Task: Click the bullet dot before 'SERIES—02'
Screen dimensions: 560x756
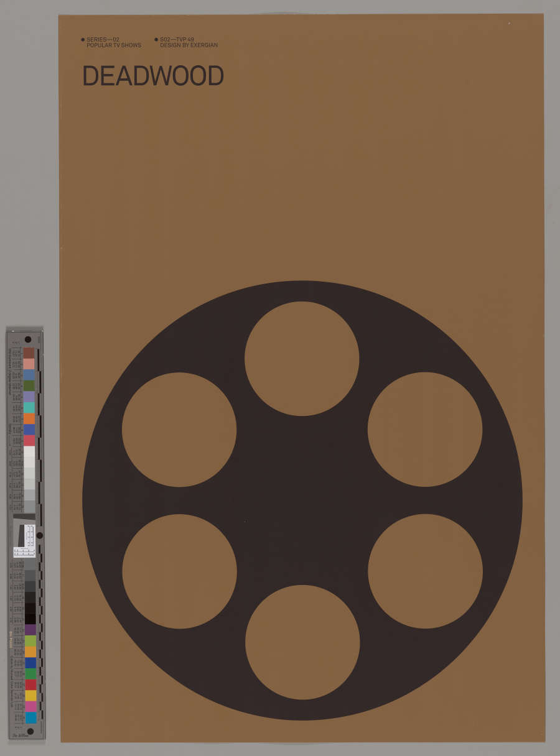Action: 83,40
